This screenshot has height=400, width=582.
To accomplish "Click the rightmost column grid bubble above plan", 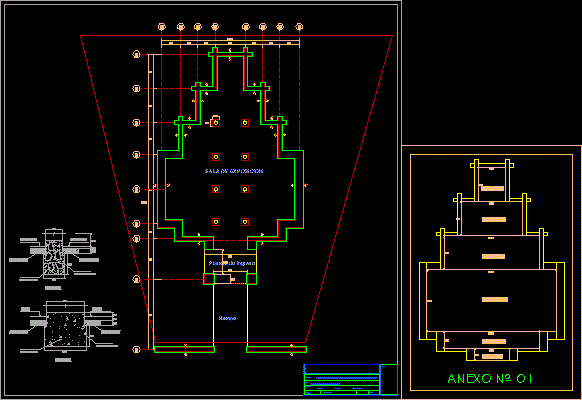I will click(299, 27).
